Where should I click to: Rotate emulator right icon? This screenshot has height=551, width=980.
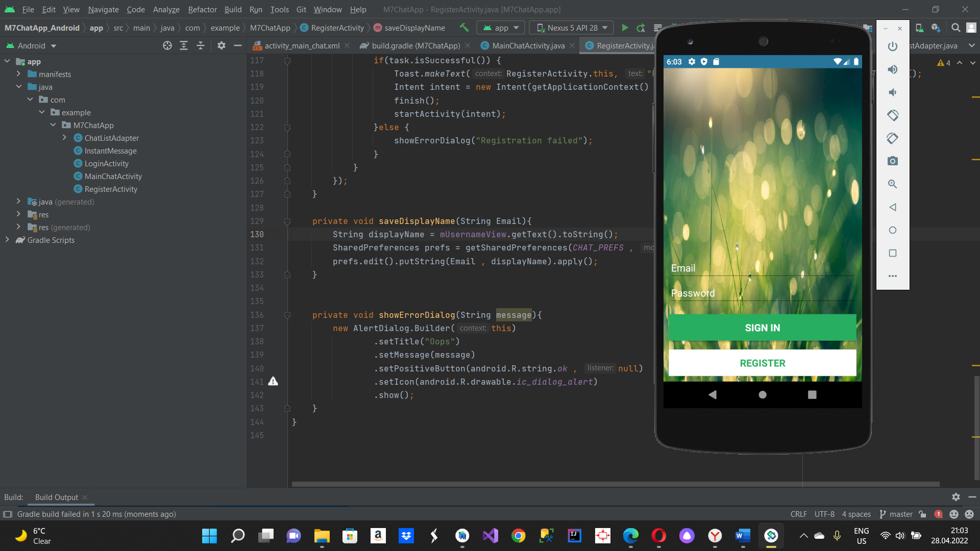pyautogui.click(x=893, y=138)
